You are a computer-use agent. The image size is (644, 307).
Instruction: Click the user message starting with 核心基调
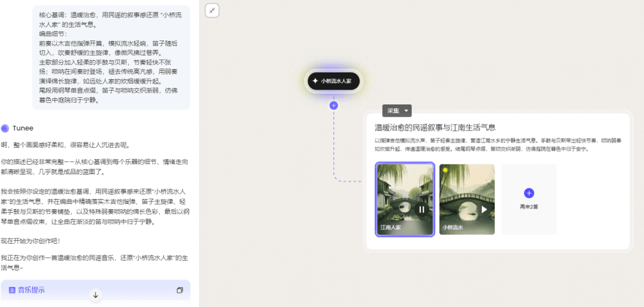pos(111,57)
